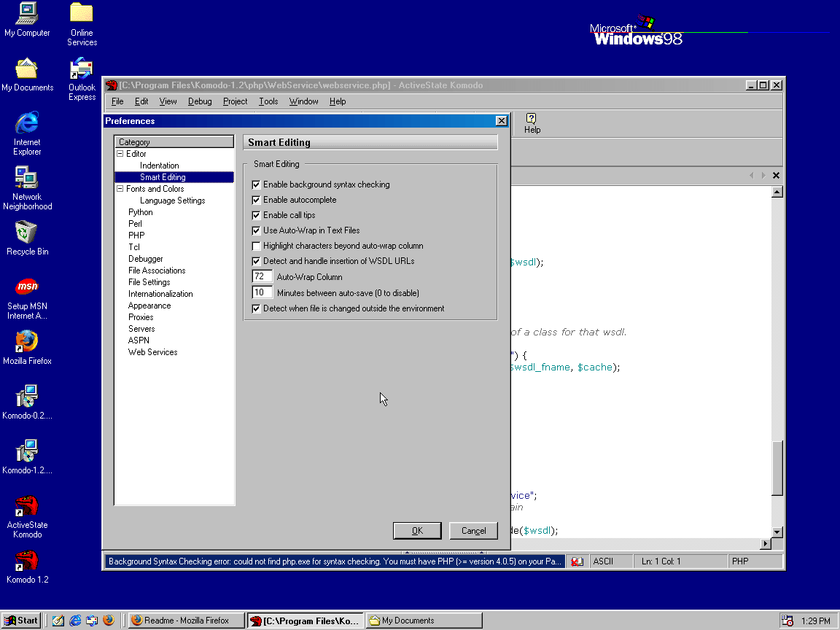Click the Start button
840x630 pixels.
(x=21, y=621)
